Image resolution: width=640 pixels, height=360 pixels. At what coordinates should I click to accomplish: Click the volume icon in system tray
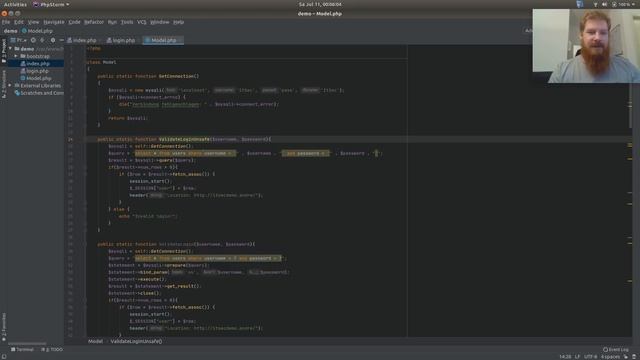click(x=604, y=4)
